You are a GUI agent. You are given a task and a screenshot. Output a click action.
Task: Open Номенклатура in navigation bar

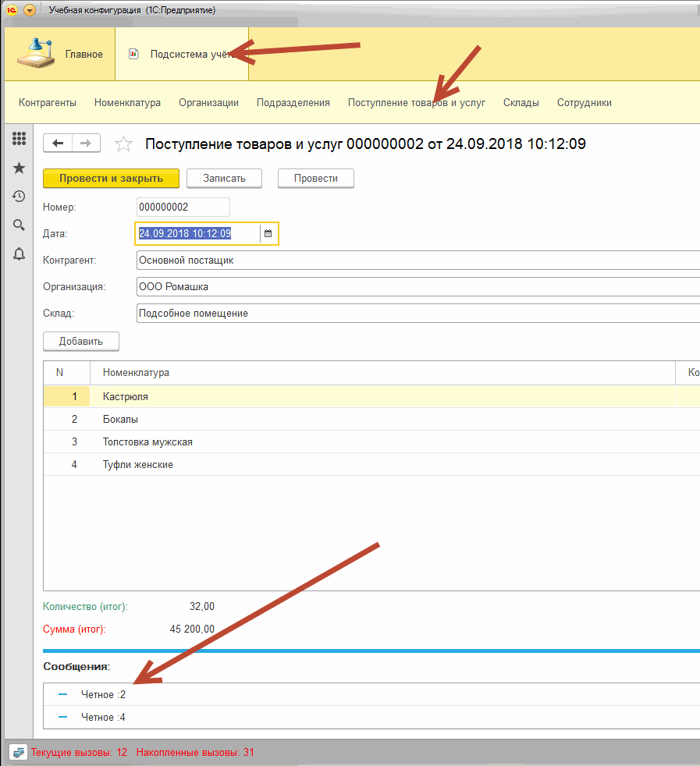127,102
